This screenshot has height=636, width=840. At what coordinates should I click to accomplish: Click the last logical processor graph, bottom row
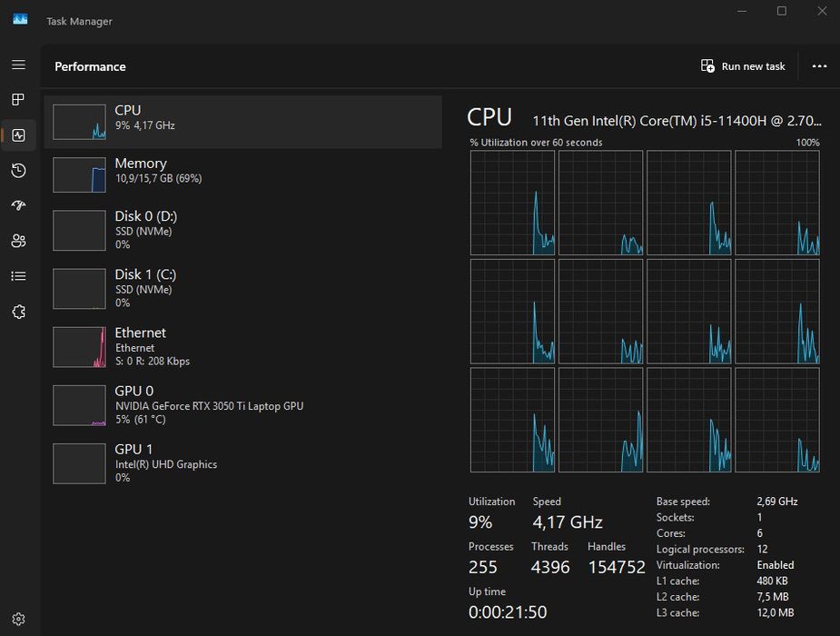point(777,420)
